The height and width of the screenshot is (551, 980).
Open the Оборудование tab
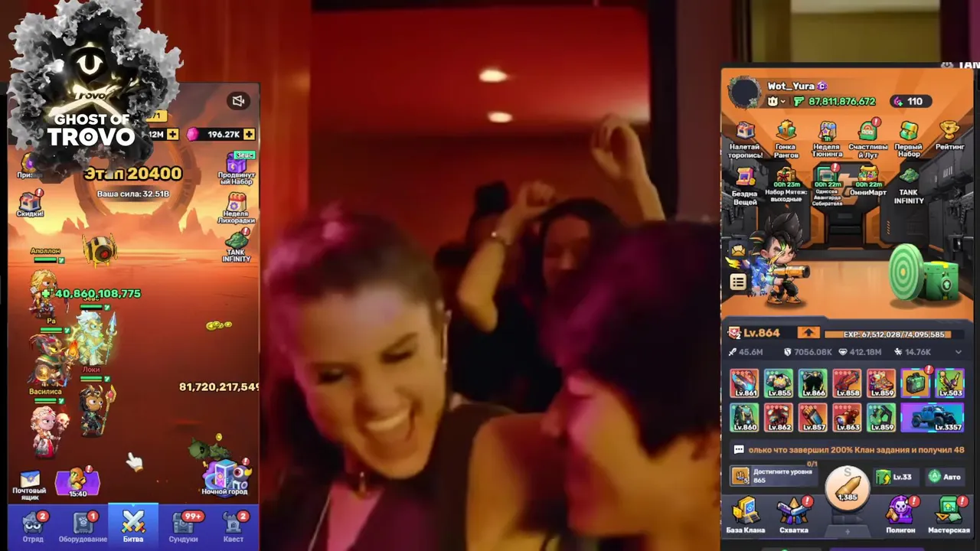tap(83, 527)
